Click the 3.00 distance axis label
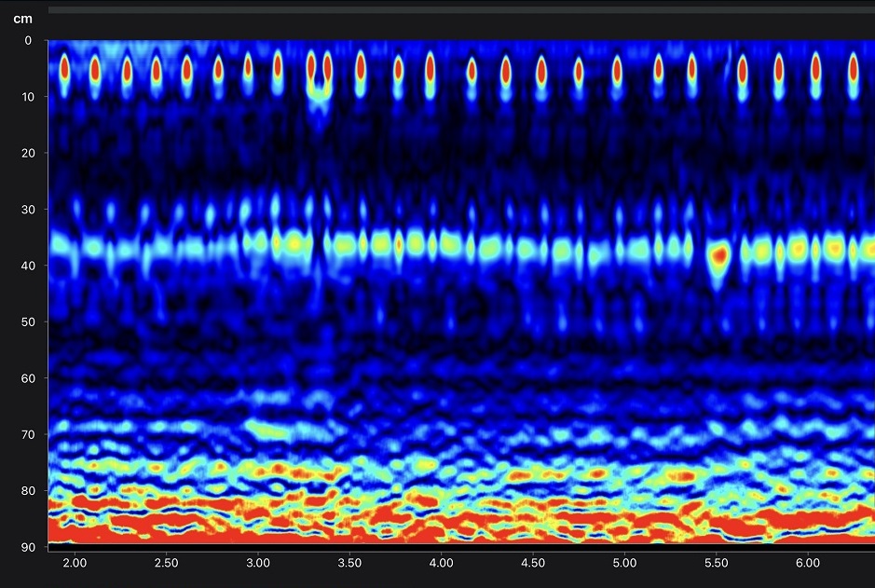Viewport: 875px width, 588px height. pos(258,564)
